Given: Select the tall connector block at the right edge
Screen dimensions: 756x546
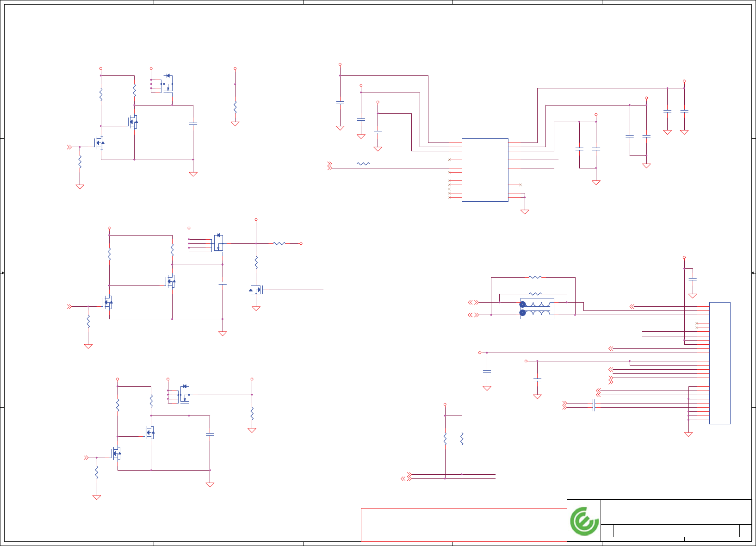Looking at the screenshot, I should point(720,363).
